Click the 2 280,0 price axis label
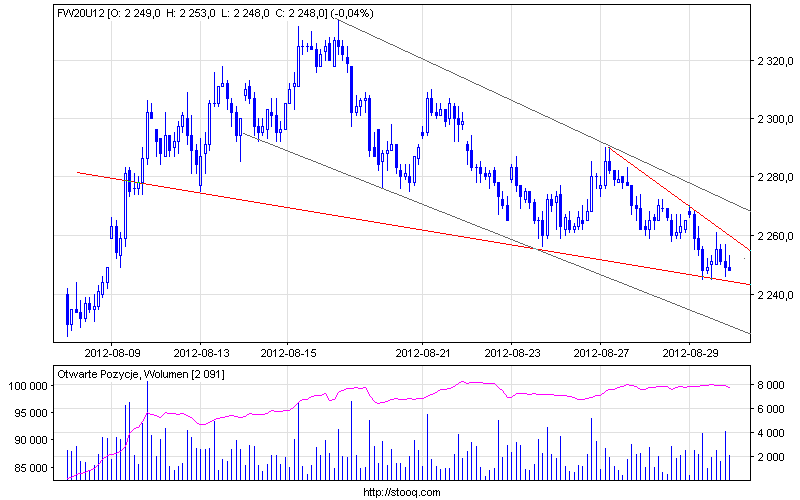This screenshot has height=500, width=800. click(776, 178)
